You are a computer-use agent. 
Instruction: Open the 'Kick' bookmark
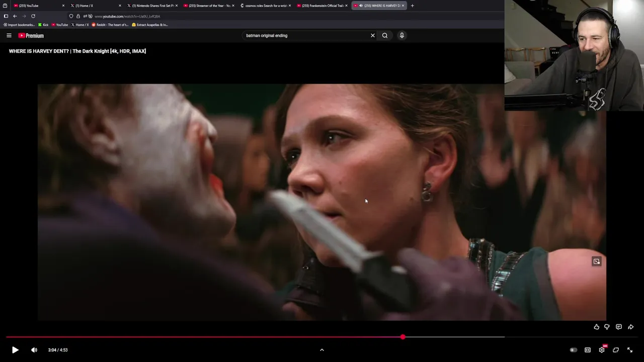point(43,25)
